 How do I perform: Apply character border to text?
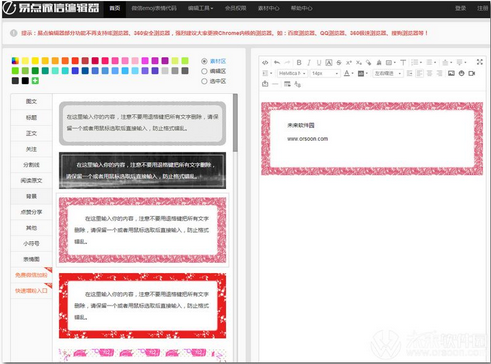(329, 62)
